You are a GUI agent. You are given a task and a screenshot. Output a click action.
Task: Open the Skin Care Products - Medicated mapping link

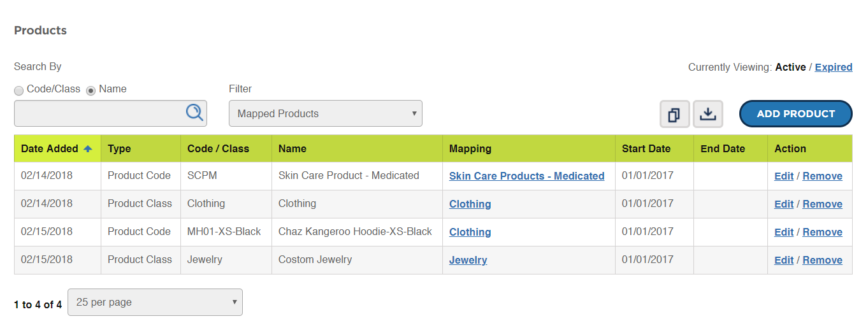pos(526,176)
